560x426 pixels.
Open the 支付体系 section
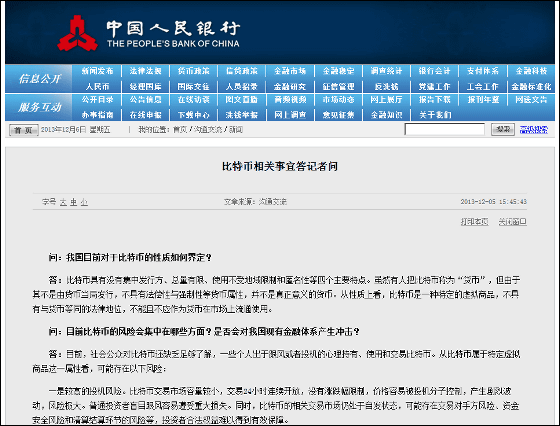click(483, 71)
